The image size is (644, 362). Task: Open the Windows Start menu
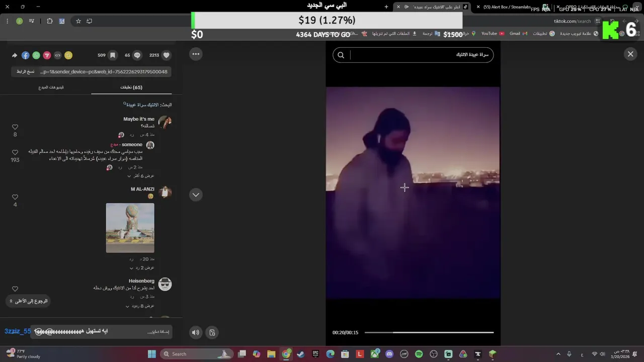click(151, 354)
